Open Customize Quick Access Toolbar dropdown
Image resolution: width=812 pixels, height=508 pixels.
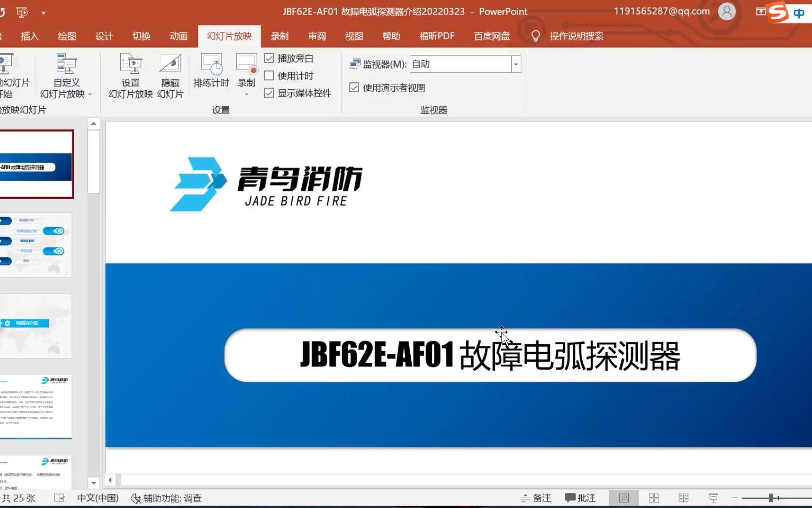tap(44, 13)
